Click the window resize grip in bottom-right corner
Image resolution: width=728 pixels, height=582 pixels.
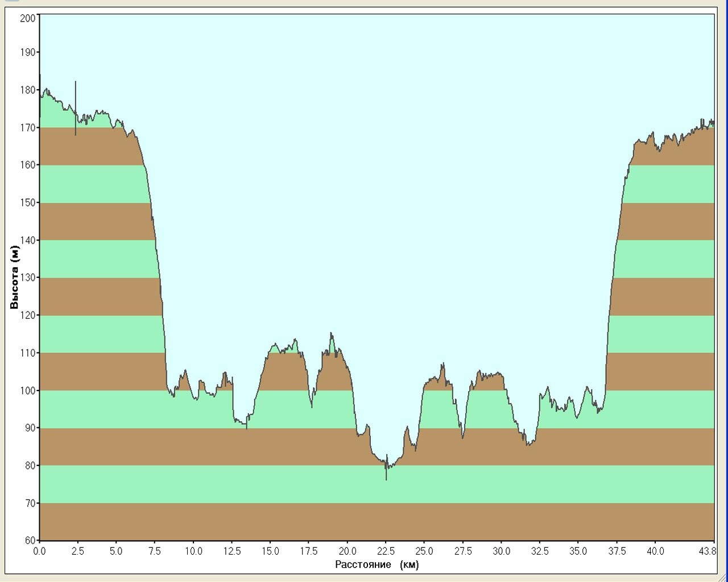[722, 577]
